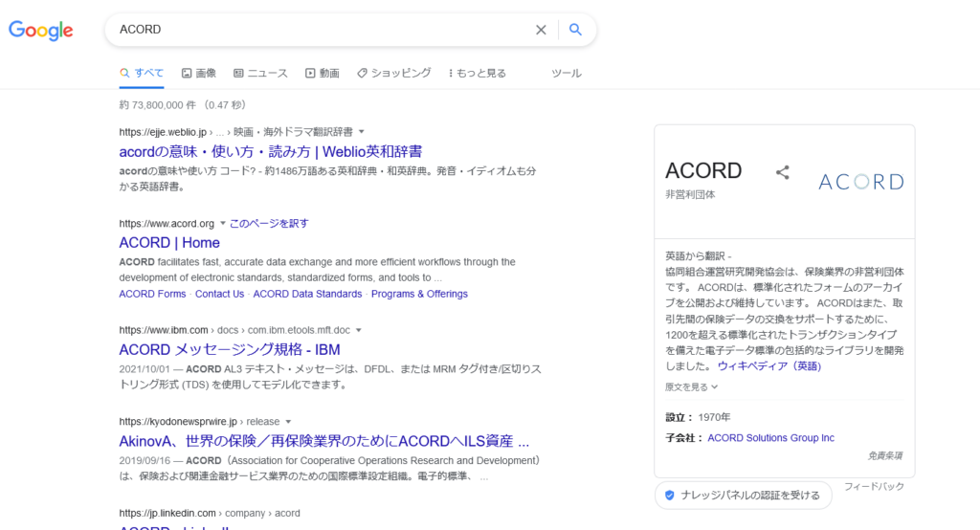Open ACORD Solutions Group Inc link
Screen dimensions: 980x530
(770, 438)
